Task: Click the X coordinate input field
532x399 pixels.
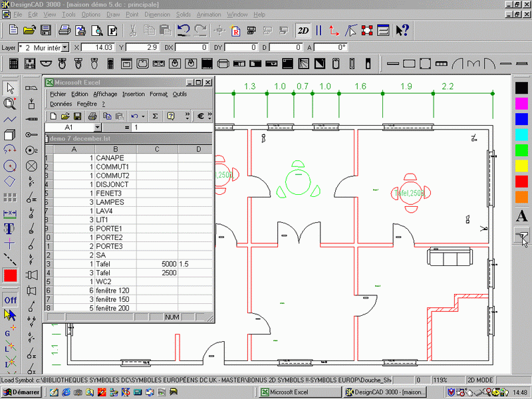Action: [98, 47]
